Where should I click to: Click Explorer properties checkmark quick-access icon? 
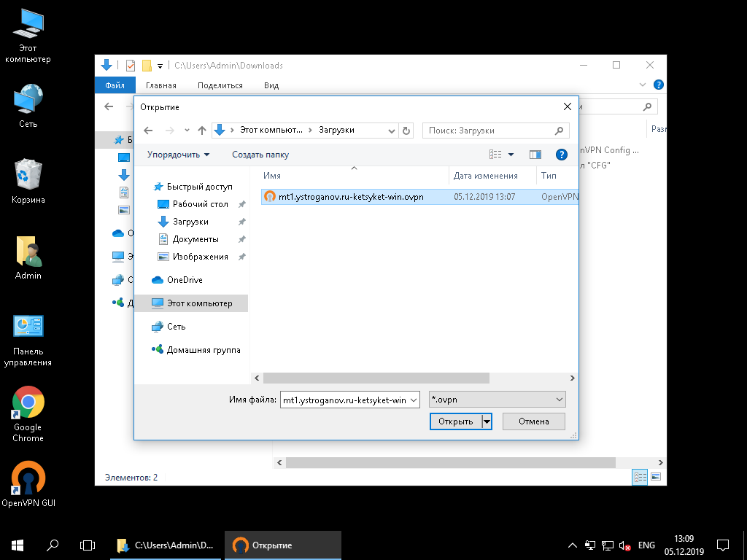(x=130, y=66)
